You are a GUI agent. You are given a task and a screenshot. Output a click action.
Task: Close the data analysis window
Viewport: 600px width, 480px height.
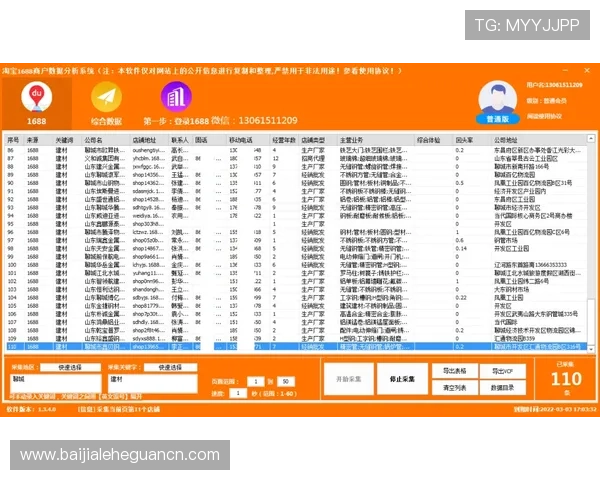pos(587,70)
